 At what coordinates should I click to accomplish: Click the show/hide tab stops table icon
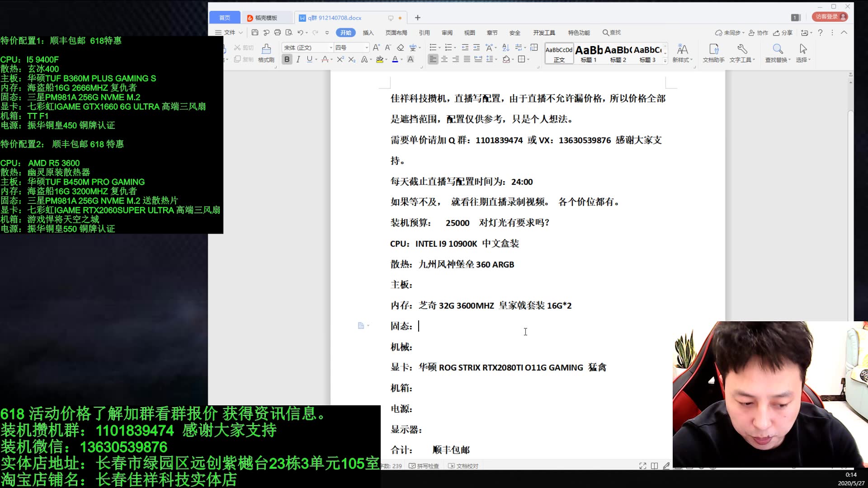click(x=534, y=47)
